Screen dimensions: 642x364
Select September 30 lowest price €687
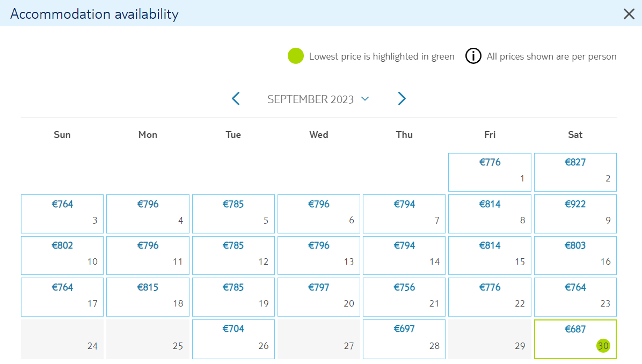pyautogui.click(x=575, y=339)
